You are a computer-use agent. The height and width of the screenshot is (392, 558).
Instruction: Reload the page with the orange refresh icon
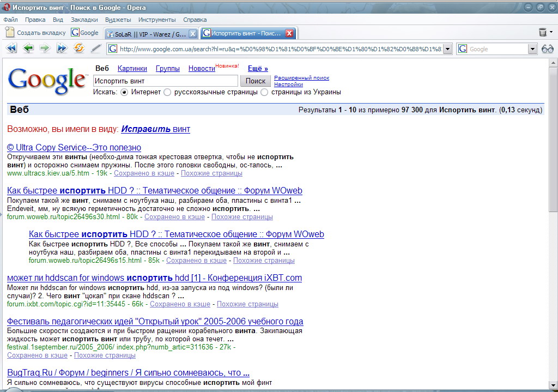(x=79, y=49)
